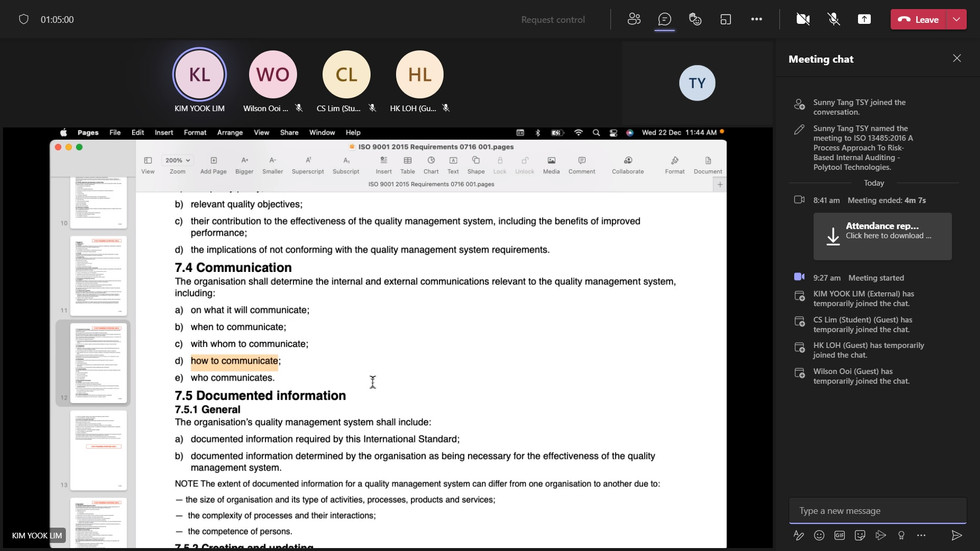Image resolution: width=980 pixels, height=551 pixels.
Task: Turn camera on with video icon
Action: (x=803, y=19)
